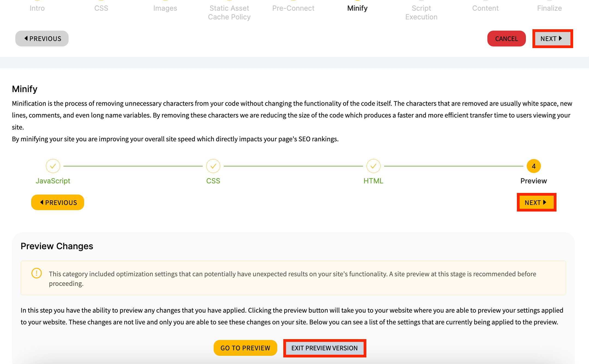The height and width of the screenshot is (364, 589).
Task: Switch to the CSS wizard step at top
Action: [x=101, y=8]
